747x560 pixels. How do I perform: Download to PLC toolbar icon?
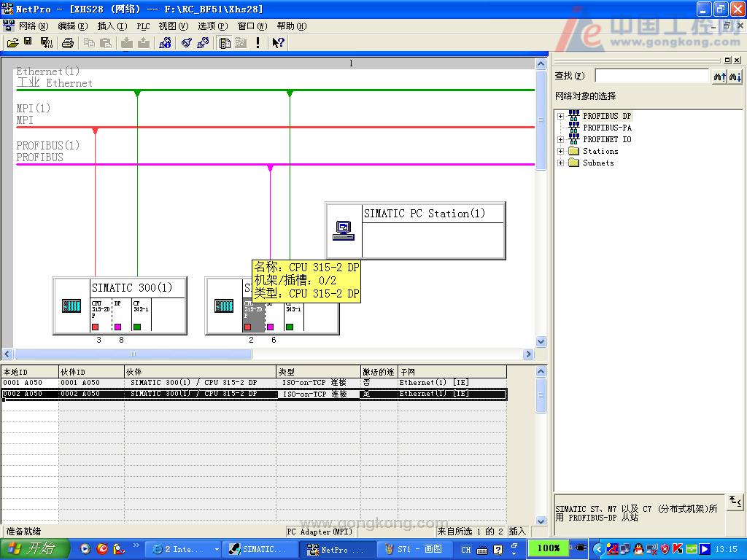tap(127, 43)
